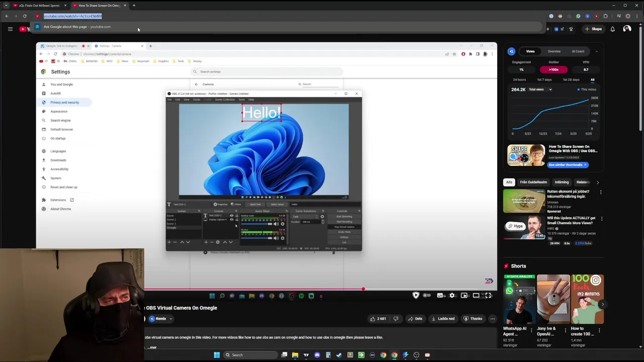The image size is (644, 362).
Task: Open options for WhatsApp AI Agent short
Action: click(x=531, y=330)
